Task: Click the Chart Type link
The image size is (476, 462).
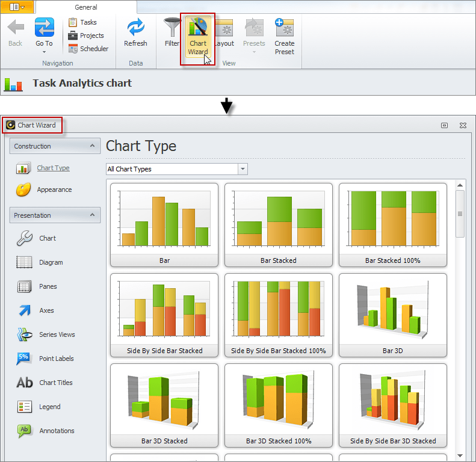Action: tap(53, 168)
